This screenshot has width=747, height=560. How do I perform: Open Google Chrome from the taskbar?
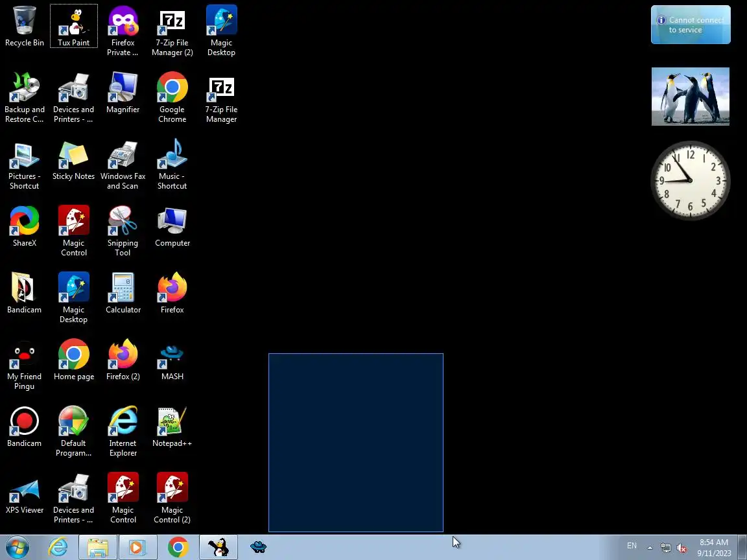[x=178, y=547]
